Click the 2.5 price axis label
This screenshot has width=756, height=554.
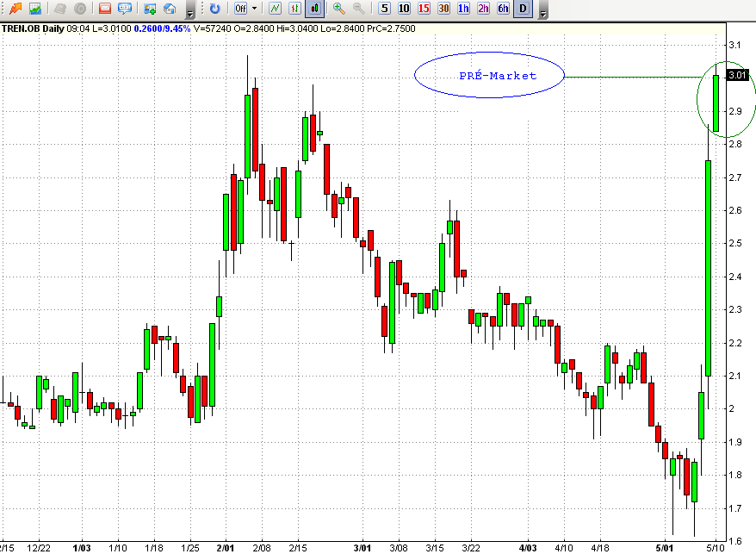click(x=734, y=243)
